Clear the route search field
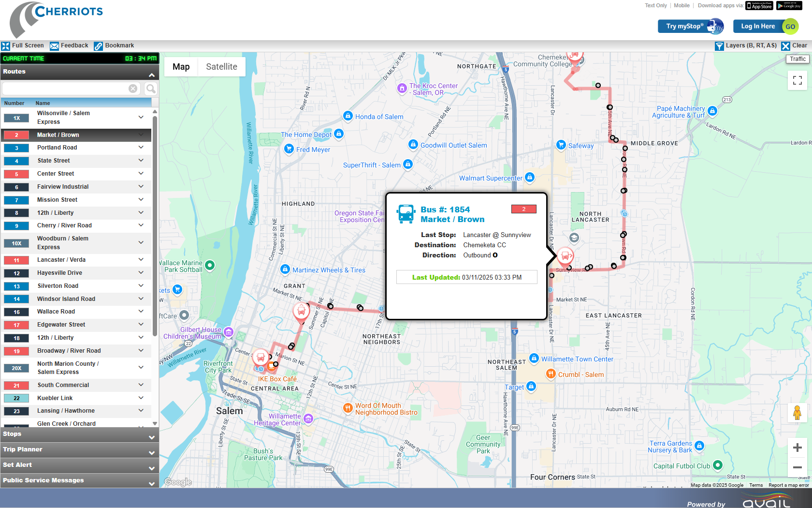The height and width of the screenshot is (508, 812). click(x=133, y=89)
